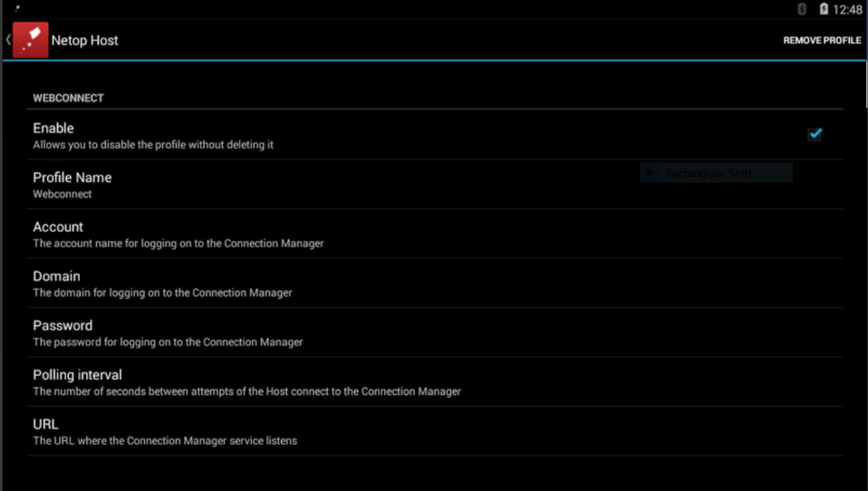Click the clock showing 12:48
868x491 pixels.
(x=847, y=9)
